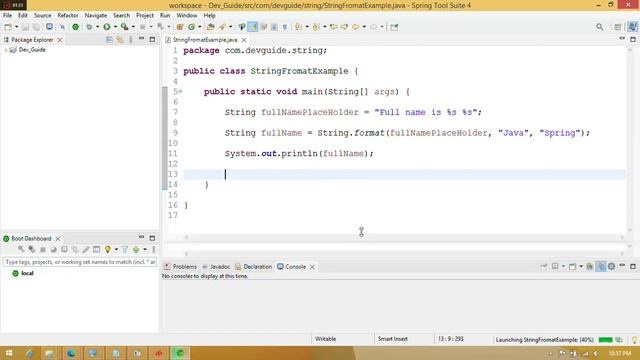The image size is (640, 360).
Task: Open the light bulb dropdown in Boot Dashboard
Action: click(116, 249)
